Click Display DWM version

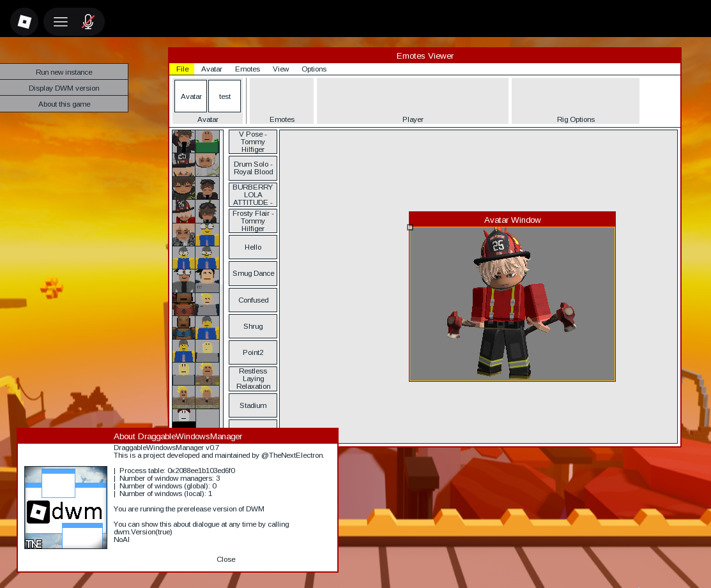[64, 88]
